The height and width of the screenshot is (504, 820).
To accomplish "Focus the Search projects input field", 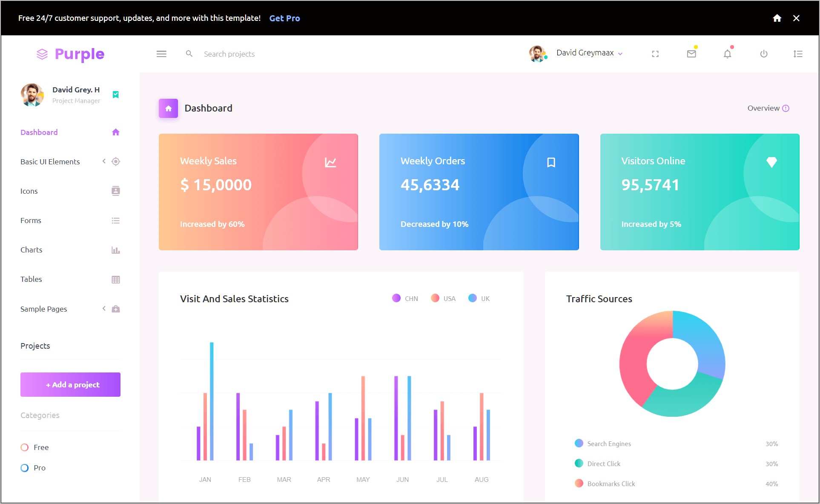I will tap(229, 54).
